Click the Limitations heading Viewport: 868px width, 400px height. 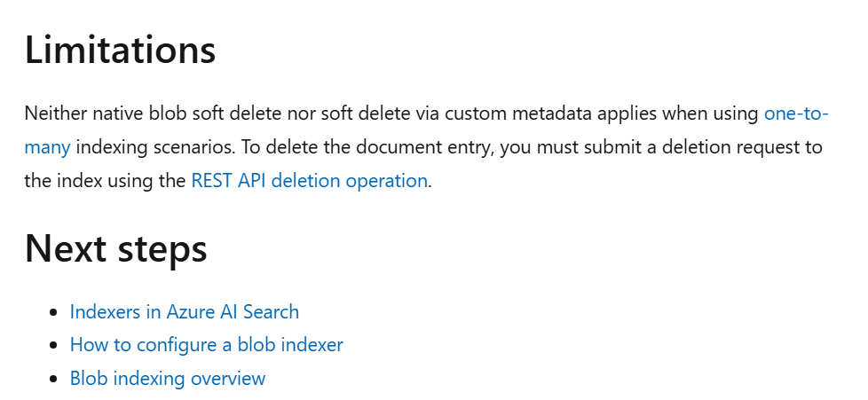tap(120, 50)
